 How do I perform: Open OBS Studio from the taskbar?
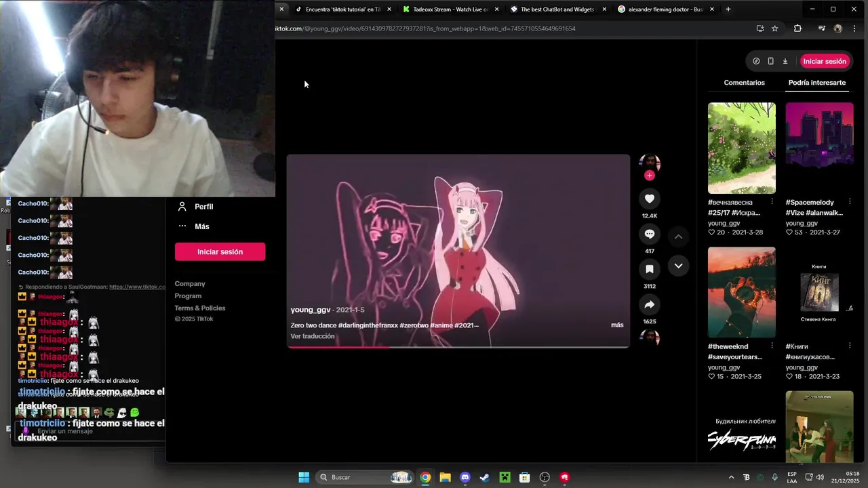545,477
